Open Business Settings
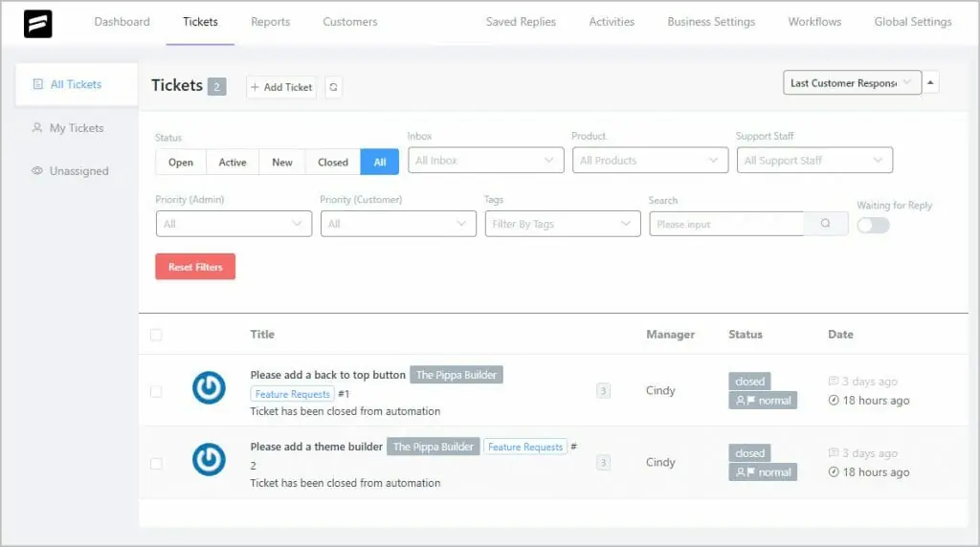 pos(711,21)
